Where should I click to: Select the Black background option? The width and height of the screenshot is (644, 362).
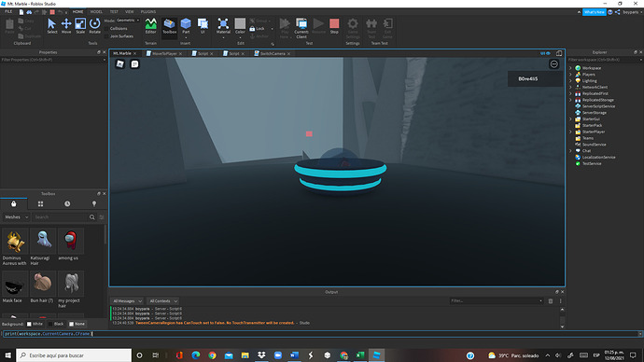(x=56, y=324)
